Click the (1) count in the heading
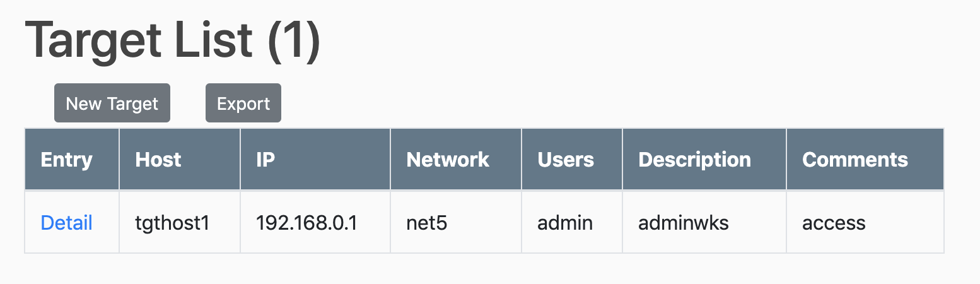 click(294, 41)
